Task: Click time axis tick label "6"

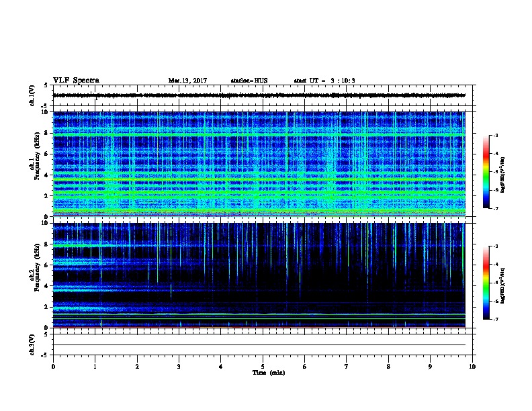Action: (305, 367)
